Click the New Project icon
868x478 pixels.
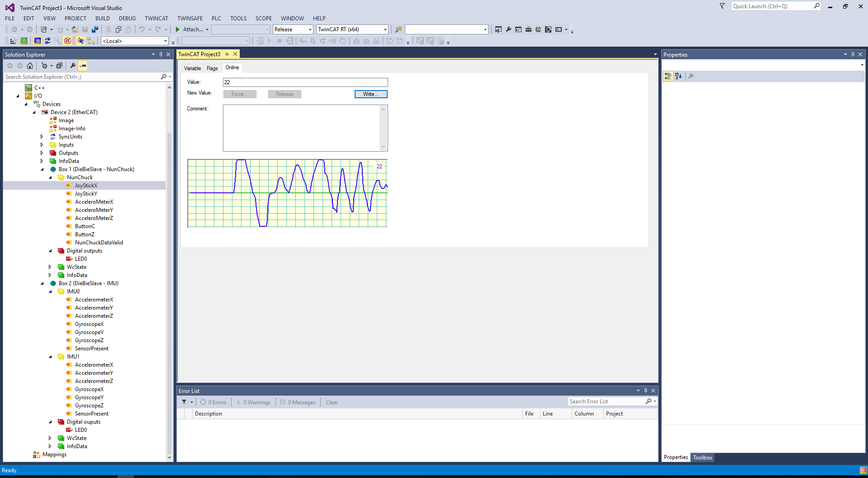(44, 29)
